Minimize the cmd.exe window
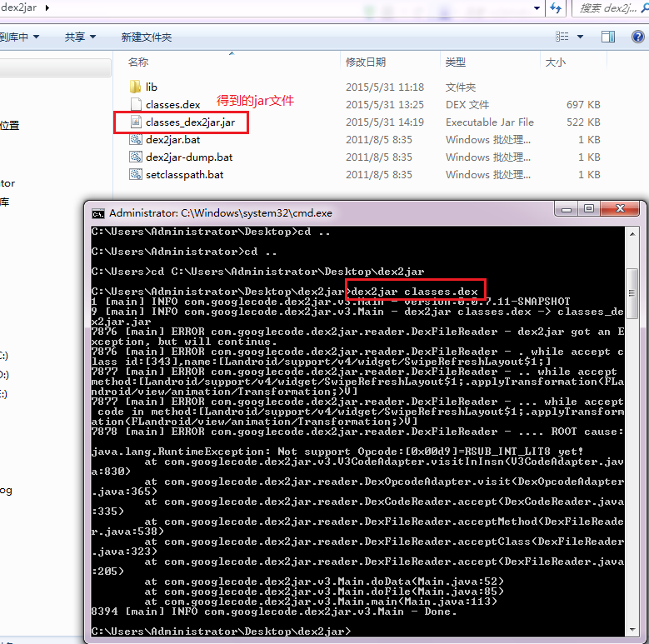 (567, 209)
